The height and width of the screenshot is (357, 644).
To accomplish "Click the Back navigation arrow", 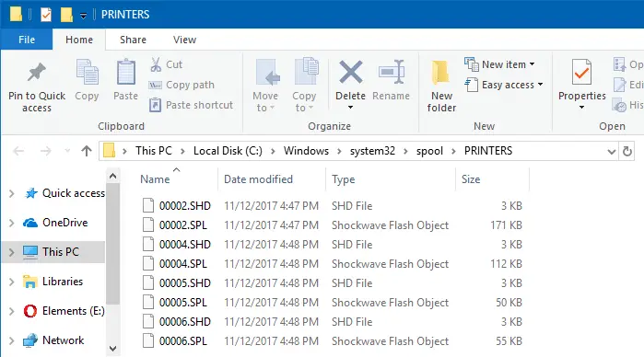I will coord(19,151).
